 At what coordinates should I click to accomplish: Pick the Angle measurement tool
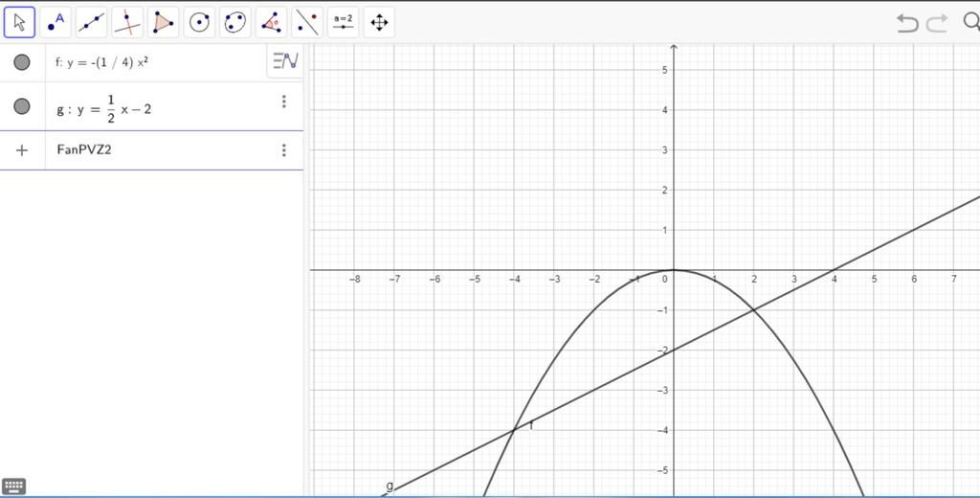(272, 21)
